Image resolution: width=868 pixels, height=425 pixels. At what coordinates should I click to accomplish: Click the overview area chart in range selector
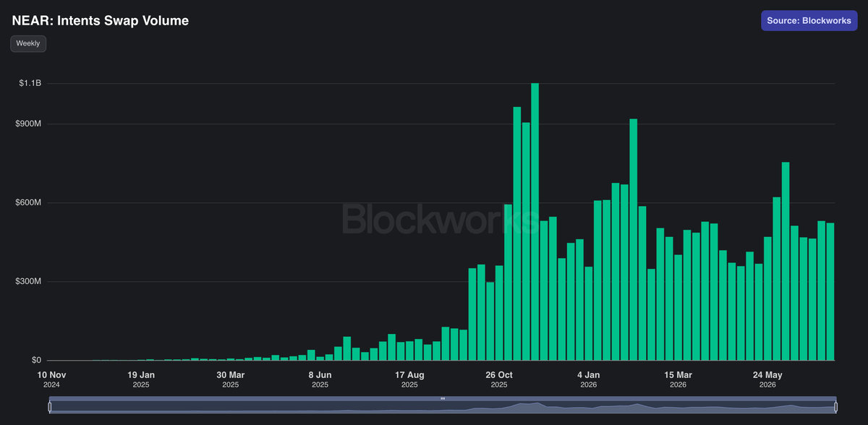443,407
